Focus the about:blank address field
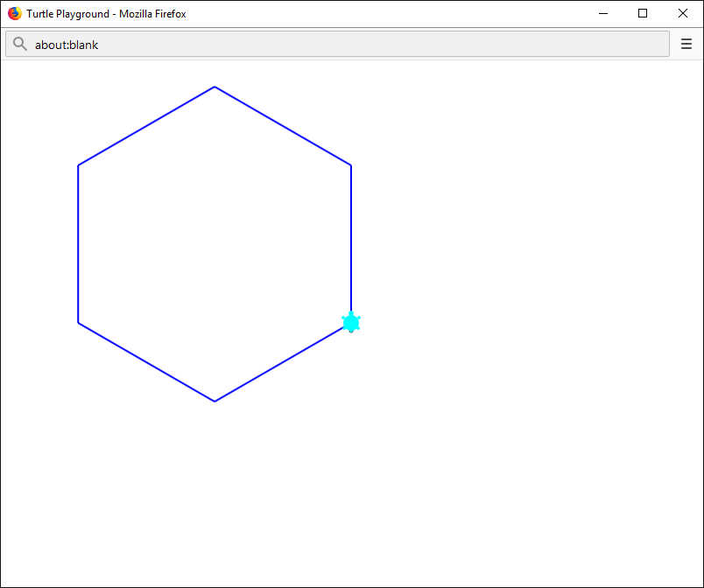 click(x=337, y=44)
